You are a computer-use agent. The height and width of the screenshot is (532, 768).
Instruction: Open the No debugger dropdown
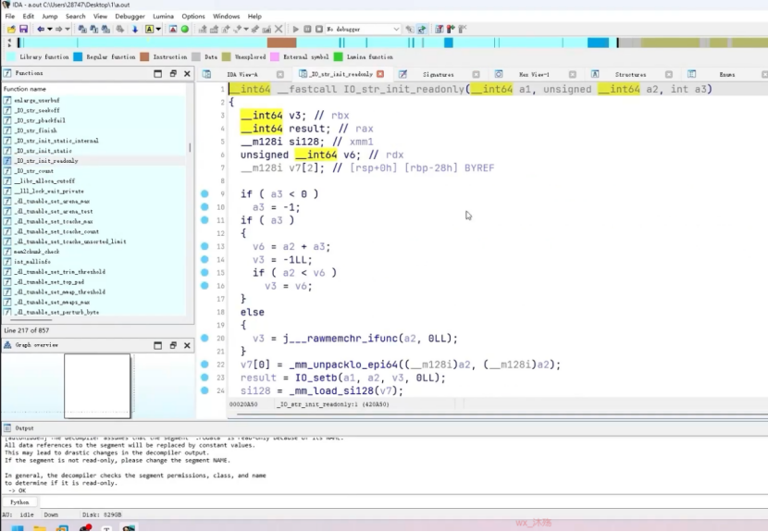[x=363, y=30]
